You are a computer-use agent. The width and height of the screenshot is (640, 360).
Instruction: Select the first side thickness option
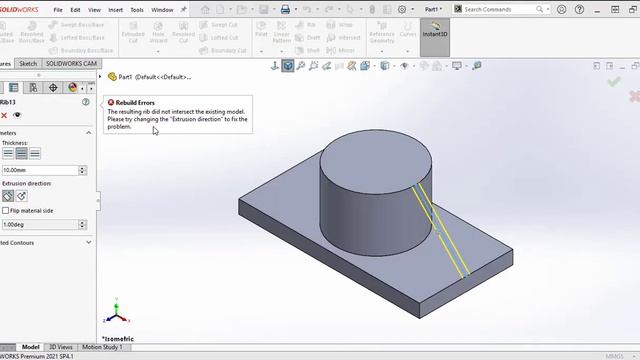8,153
